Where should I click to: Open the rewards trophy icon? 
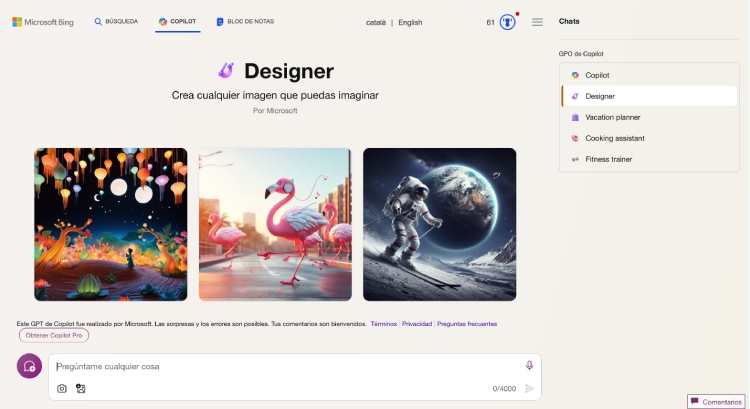coord(507,22)
